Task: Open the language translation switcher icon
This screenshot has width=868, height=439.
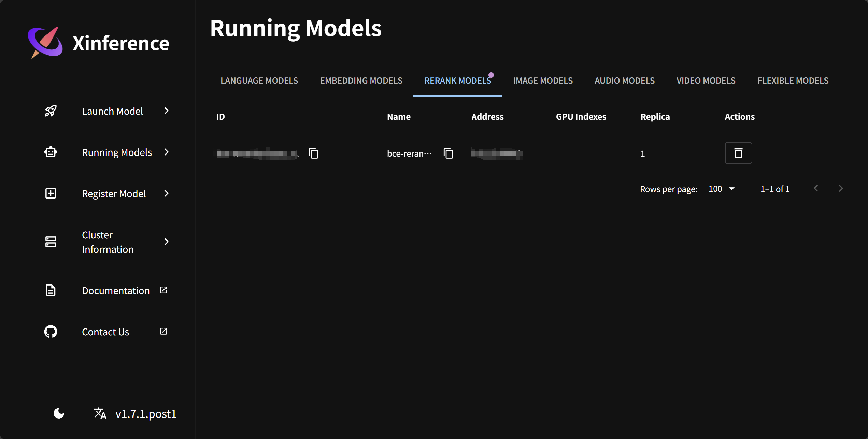Action: point(100,413)
